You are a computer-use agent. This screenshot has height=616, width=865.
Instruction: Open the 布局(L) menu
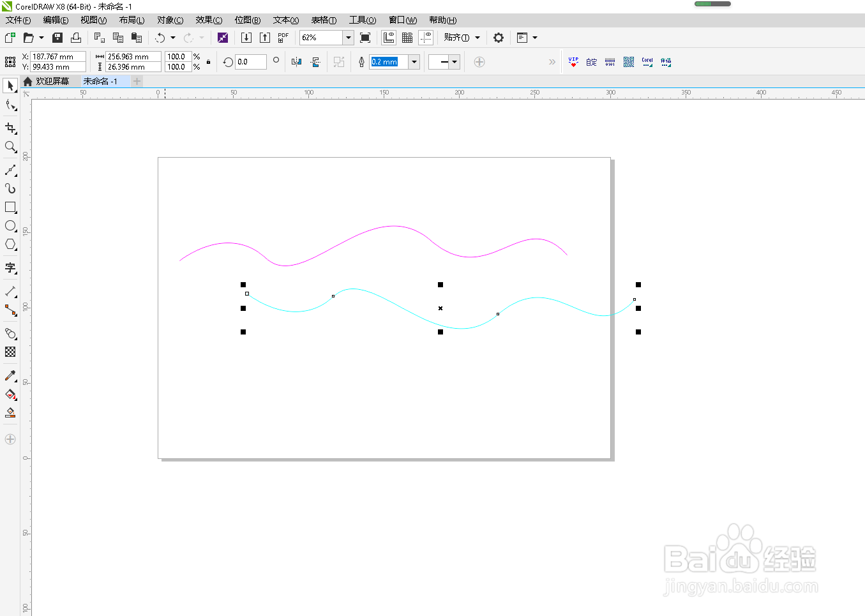[132, 20]
